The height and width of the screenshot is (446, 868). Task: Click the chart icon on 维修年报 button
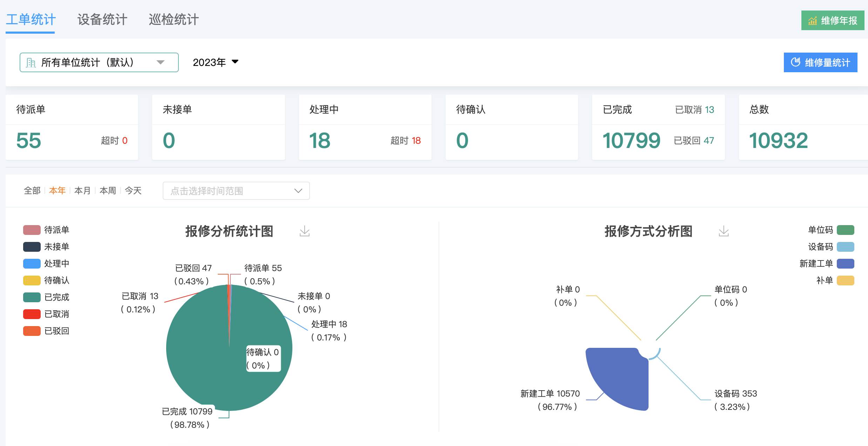pyautogui.click(x=812, y=21)
